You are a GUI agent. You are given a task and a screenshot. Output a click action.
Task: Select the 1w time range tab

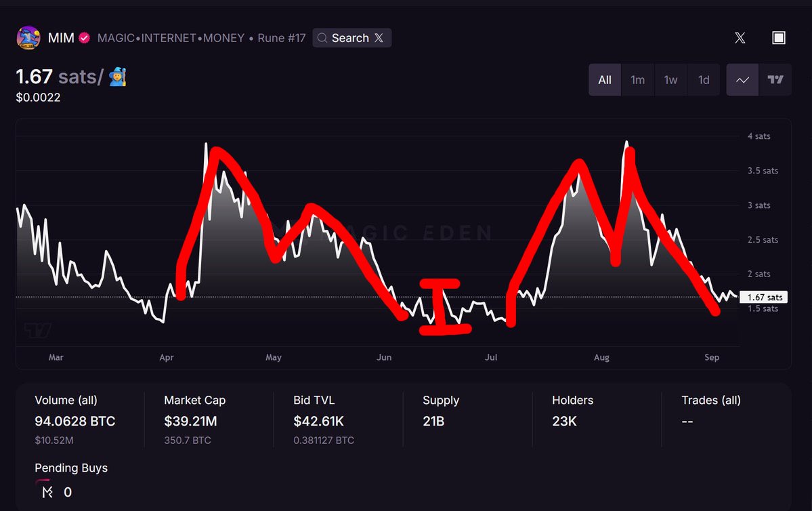coord(670,80)
